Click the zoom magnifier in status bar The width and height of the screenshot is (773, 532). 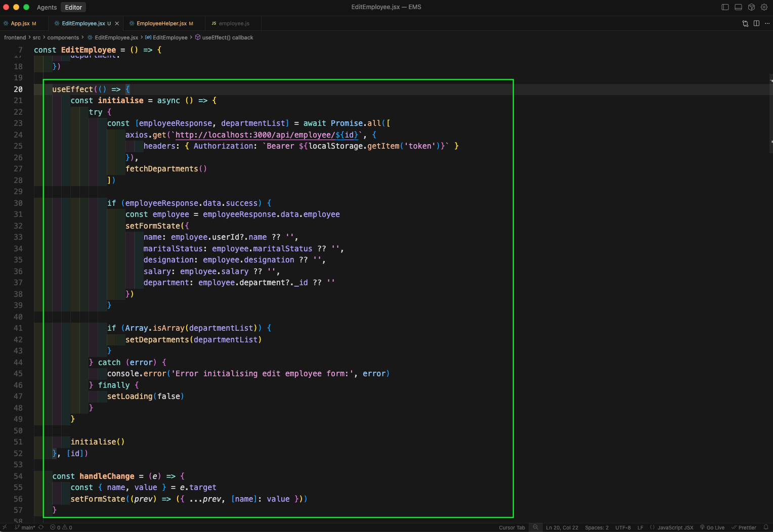[x=535, y=527]
